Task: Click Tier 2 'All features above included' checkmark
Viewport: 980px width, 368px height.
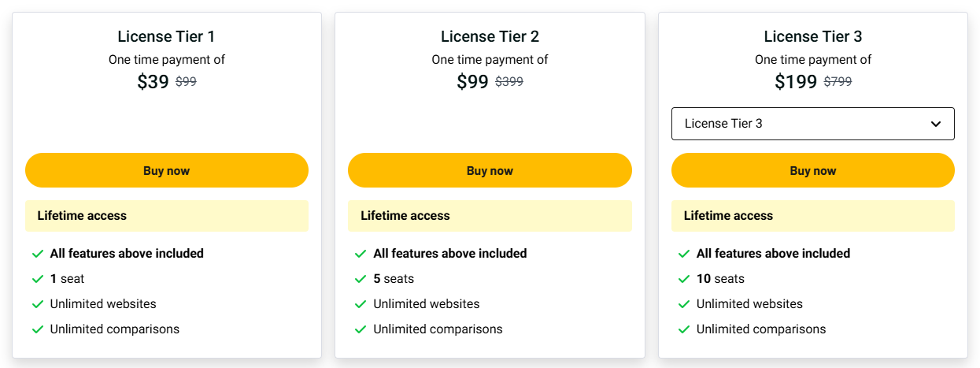Action: pyautogui.click(x=361, y=254)
